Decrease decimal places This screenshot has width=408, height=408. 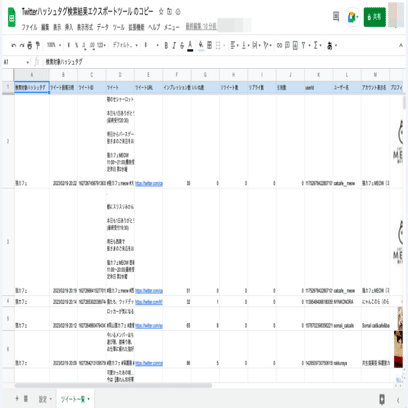pyautogui.click(x=84, y=45)
